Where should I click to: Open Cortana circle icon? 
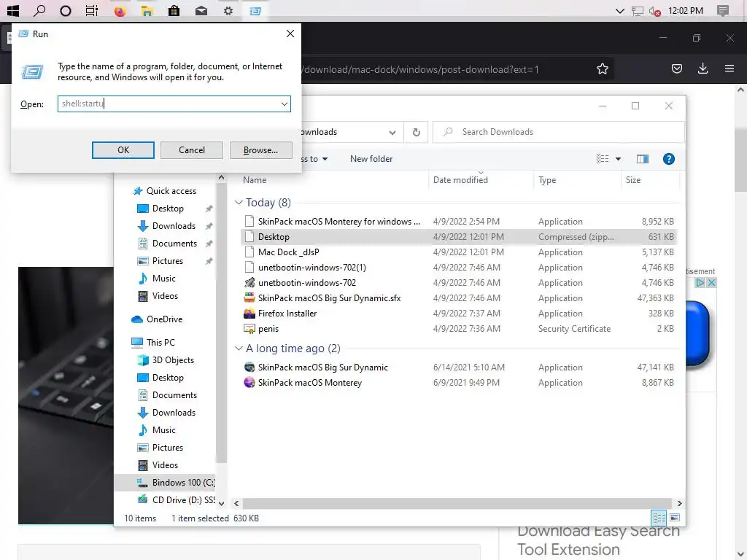pos(65,10)
